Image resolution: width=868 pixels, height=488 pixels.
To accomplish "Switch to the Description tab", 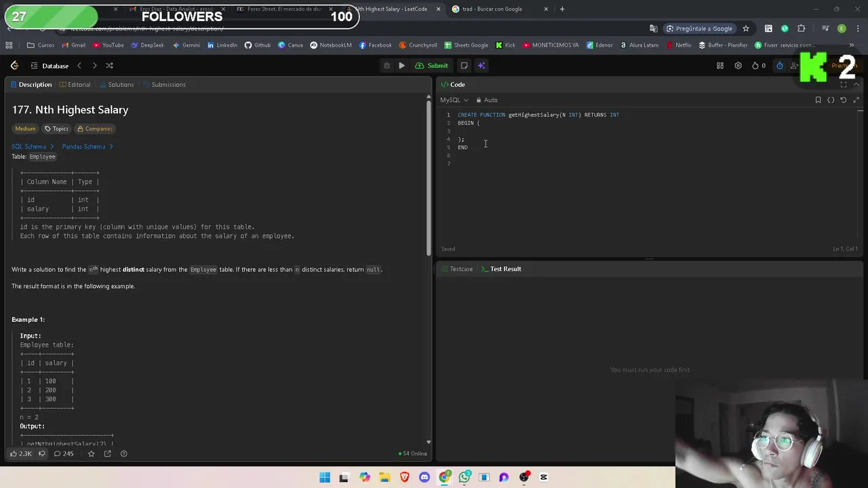I will coord(30,85).
